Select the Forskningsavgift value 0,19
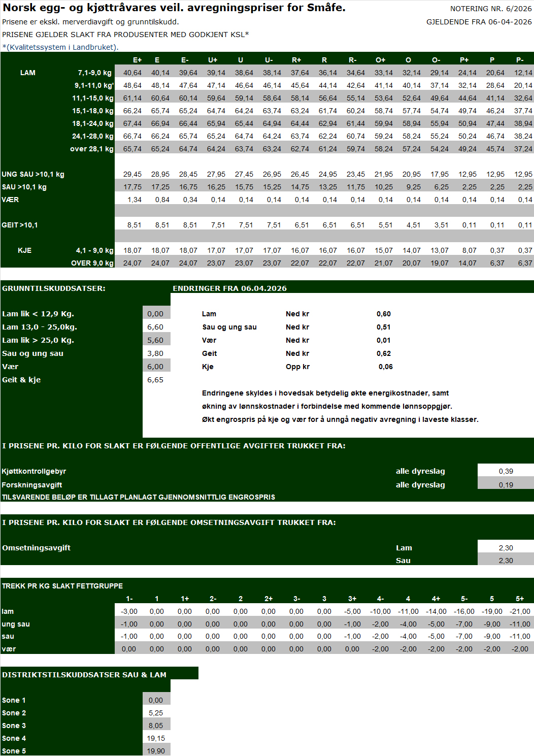 pos(506,485)
